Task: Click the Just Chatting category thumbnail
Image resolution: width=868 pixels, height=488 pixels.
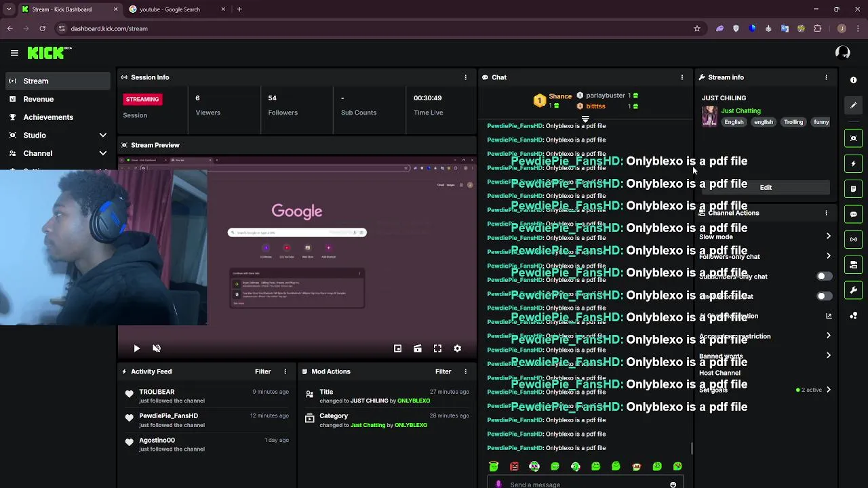Action: [709, 116]
